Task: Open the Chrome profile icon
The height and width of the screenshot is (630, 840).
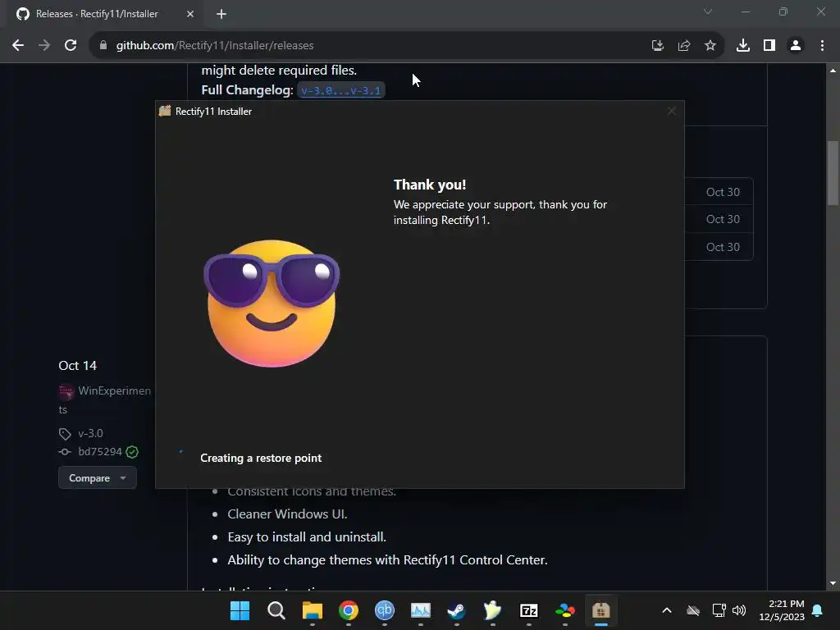Action: [796, 46]
